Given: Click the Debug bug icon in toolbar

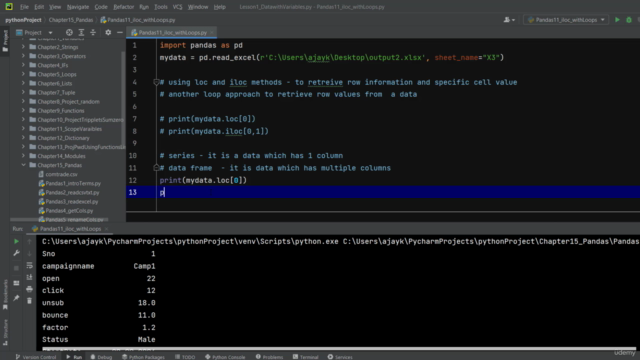Looking at the screenshot, I should pos(629,20).
